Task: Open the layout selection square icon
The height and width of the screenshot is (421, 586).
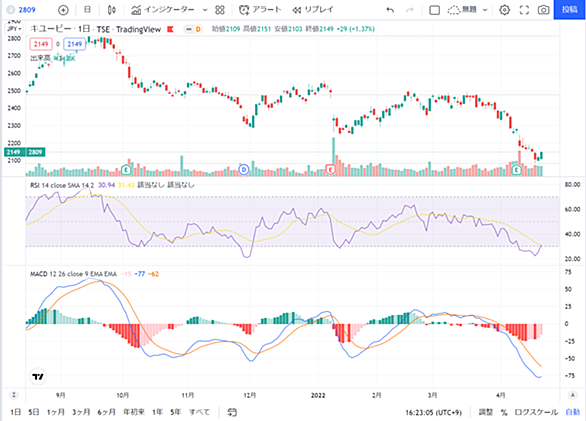Action: tap(434, 10)
